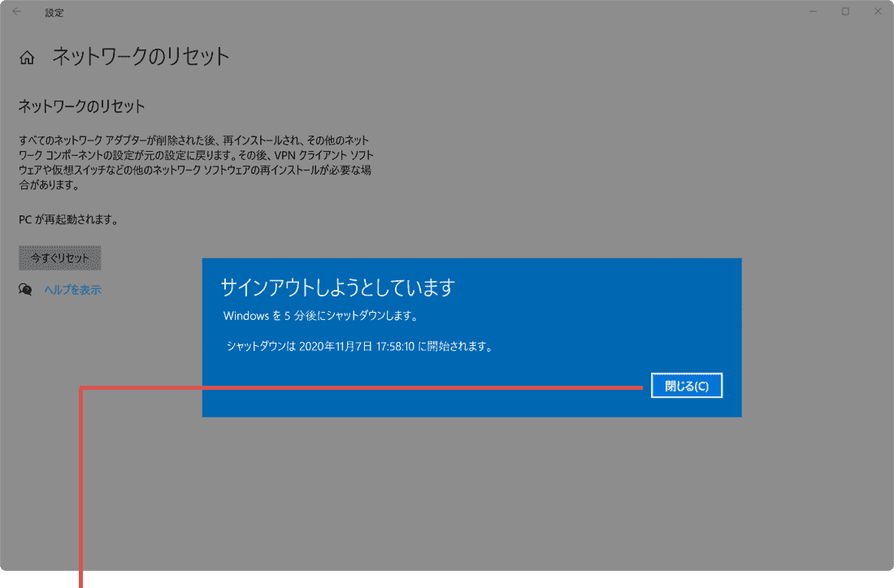Click the サインアウトしようとしています dialog heading
This screenshot has width=894, height=588.
click(337, 288)
